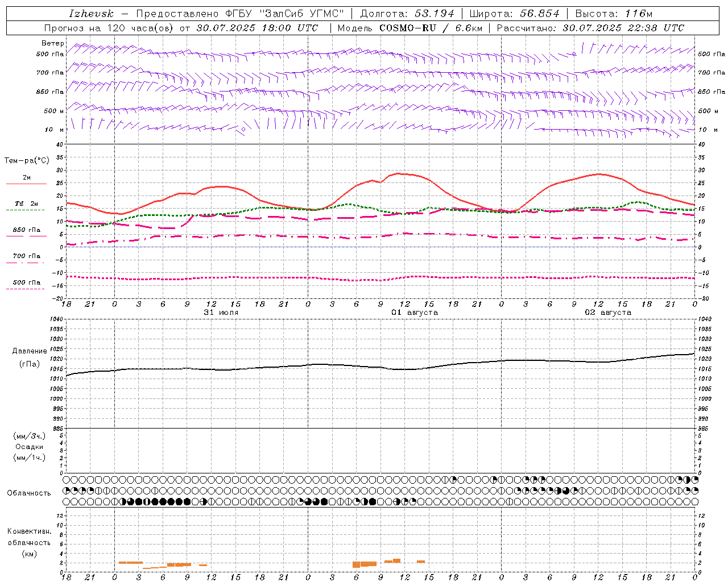Click the 31 июля date label
Image resolution: width=728 pixels, height=582 pixels.
[221, 313]
